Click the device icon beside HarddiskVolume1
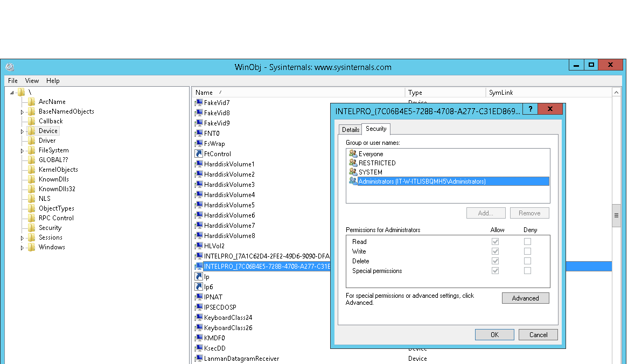 [x=198, y=164]
